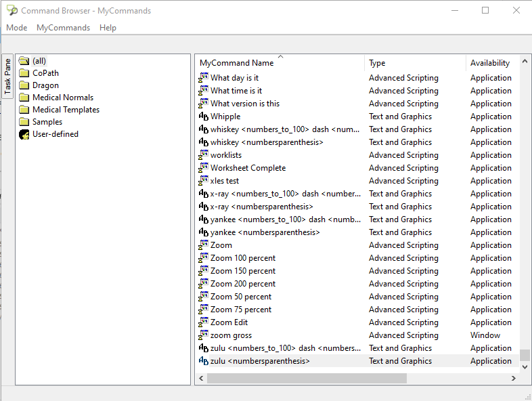Open the Task Pane side tab
Viewport: 532px width, 401px height.
point(7,76)
